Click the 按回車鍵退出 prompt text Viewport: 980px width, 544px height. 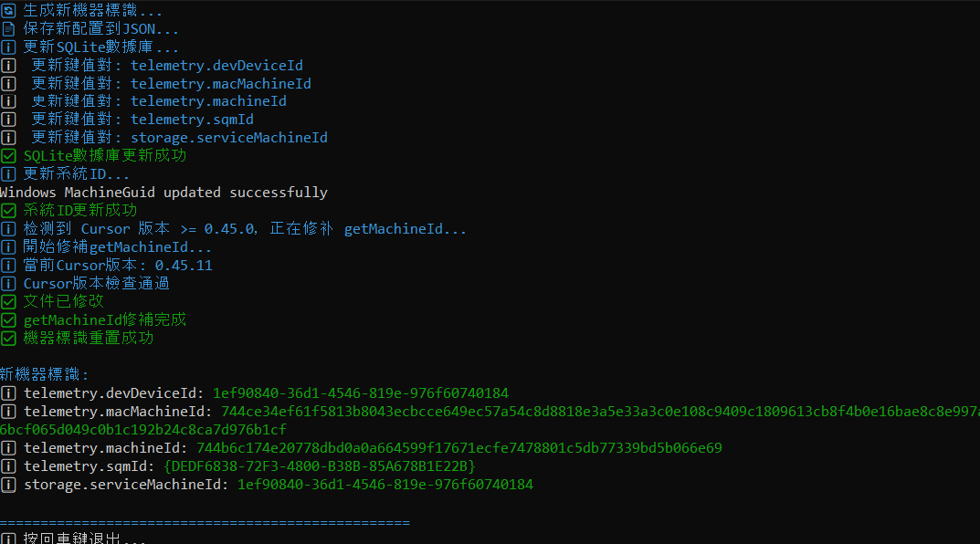[x=84, y=539]
